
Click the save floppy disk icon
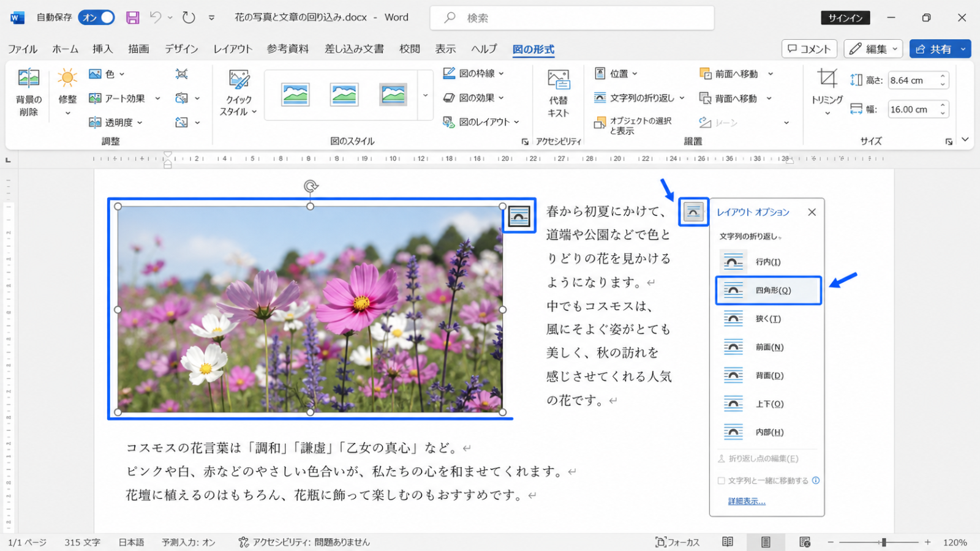tap(133, 18)
